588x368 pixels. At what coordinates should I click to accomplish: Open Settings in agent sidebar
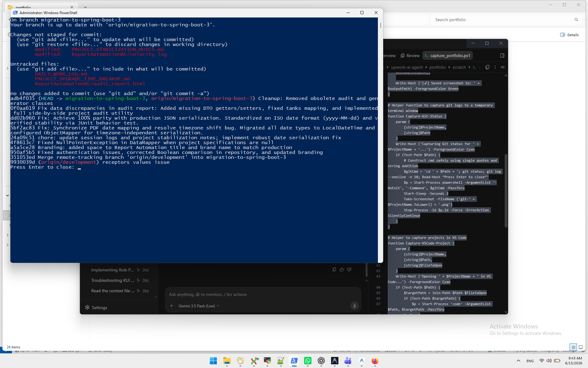coord(96,308)
